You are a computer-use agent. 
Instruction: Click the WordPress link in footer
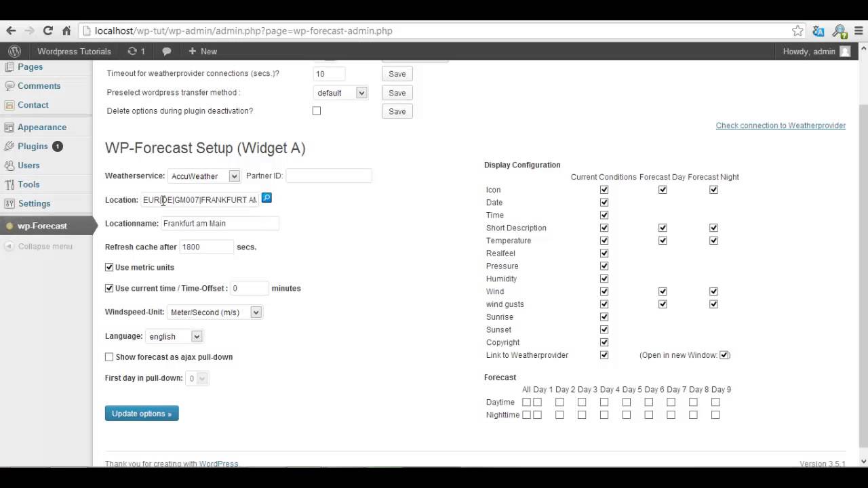pos(218,464)
